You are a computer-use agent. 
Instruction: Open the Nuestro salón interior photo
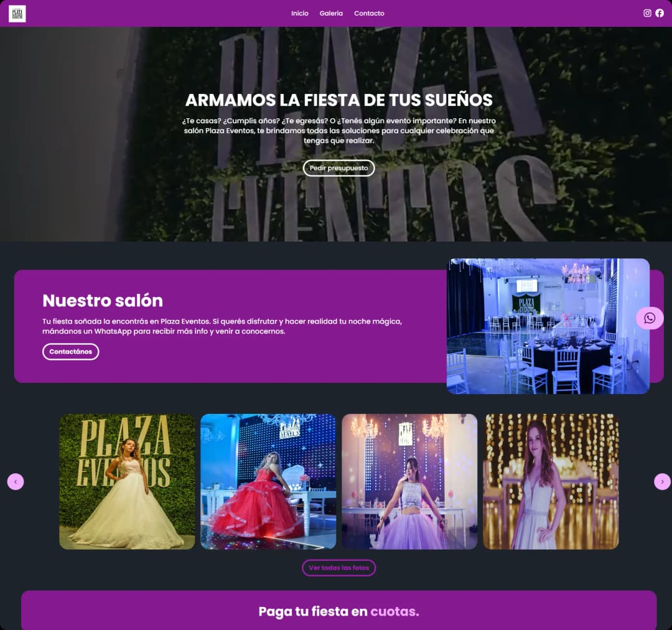548,325
